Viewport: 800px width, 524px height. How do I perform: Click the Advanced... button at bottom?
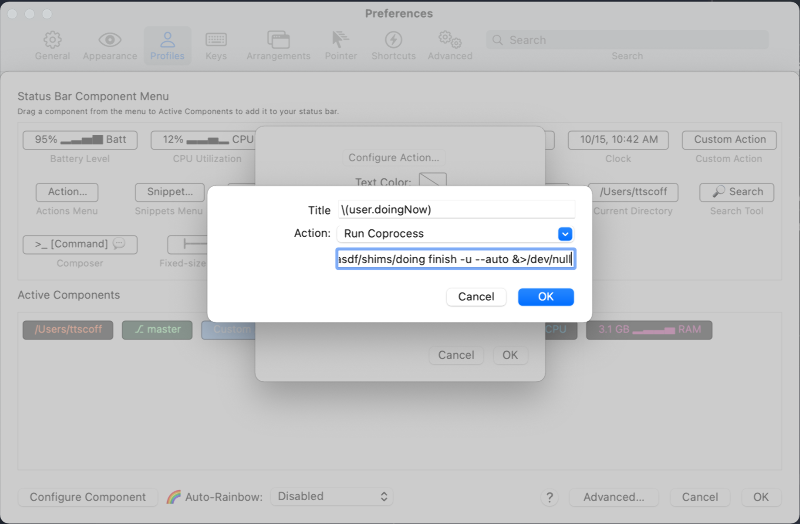(x=614, y=497)
